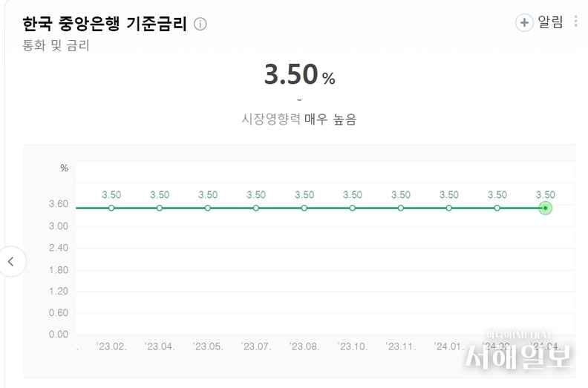588x388 pixels.
Task: Select the '23.02 data point on line
Action: (111, 208)
